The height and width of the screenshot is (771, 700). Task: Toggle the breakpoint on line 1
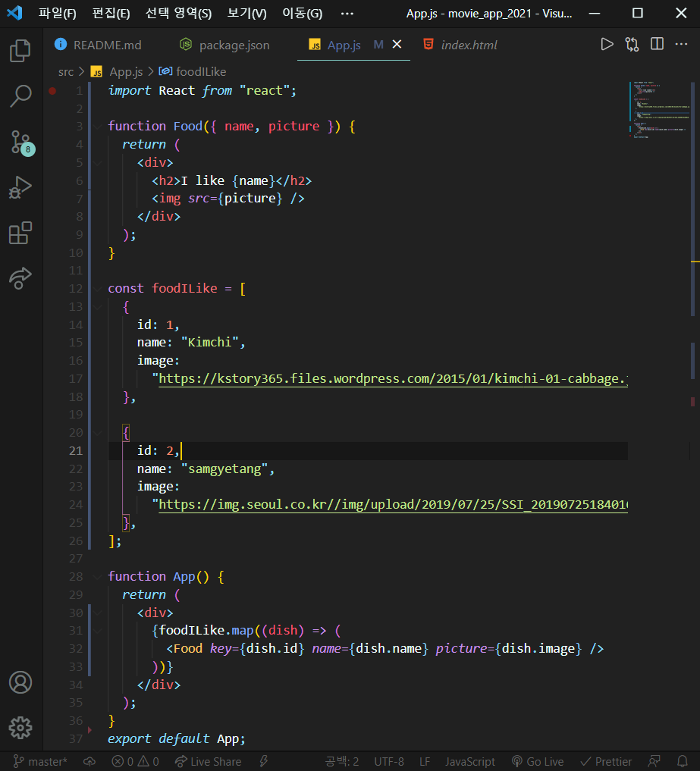[52, 90]
